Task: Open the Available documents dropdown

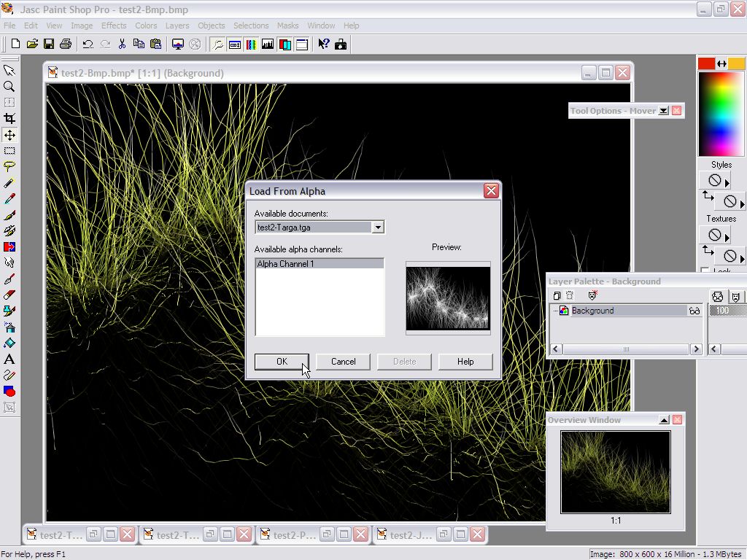Action: coord(378,227)
